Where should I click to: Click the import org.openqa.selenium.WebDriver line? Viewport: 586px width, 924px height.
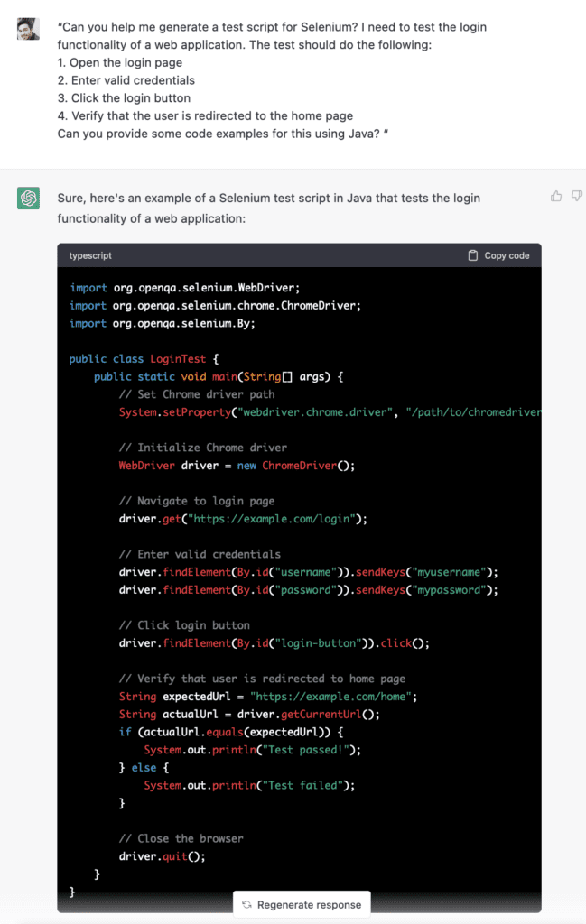(x=184, y=288)
